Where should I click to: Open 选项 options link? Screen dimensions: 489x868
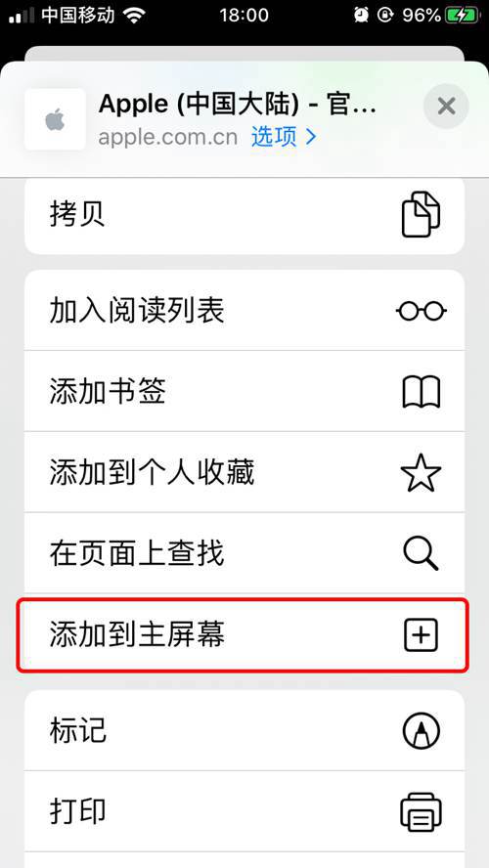click(x=274, y=137)
